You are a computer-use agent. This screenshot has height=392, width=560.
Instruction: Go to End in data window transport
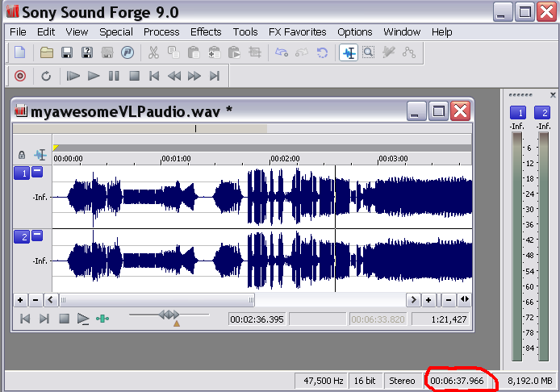coord(44,319)
